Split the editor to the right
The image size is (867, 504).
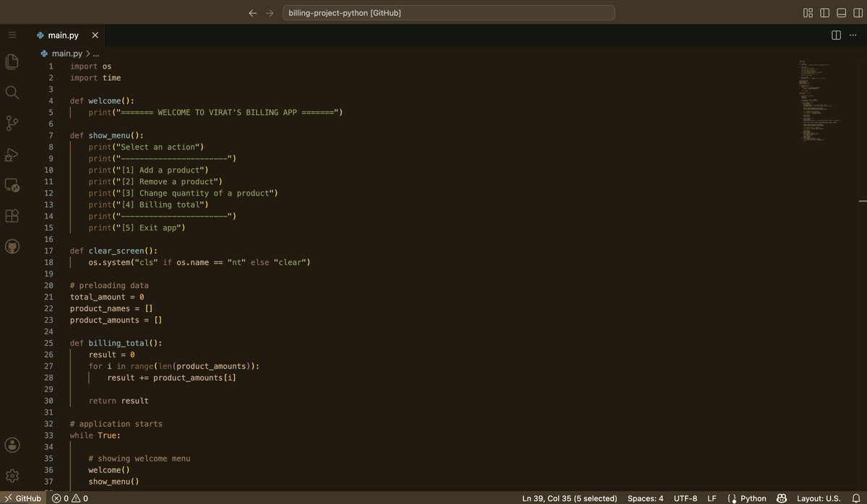click(x=836, y=35)
